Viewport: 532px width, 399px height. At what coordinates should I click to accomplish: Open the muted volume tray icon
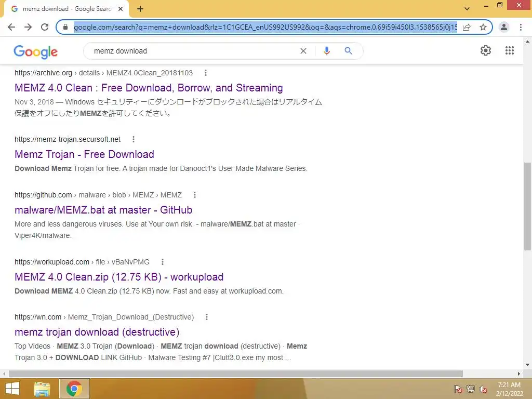click(x=483, y=389)
